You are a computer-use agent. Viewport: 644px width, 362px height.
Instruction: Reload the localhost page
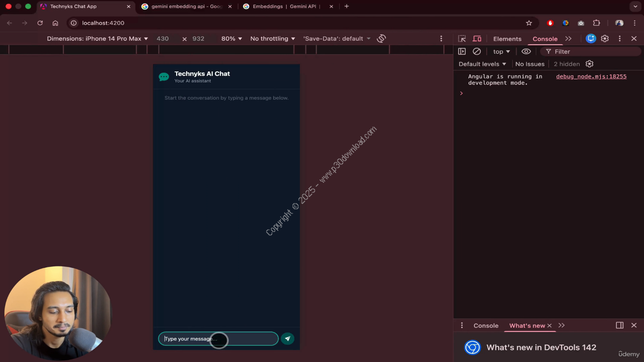click(x=40, y=23)
